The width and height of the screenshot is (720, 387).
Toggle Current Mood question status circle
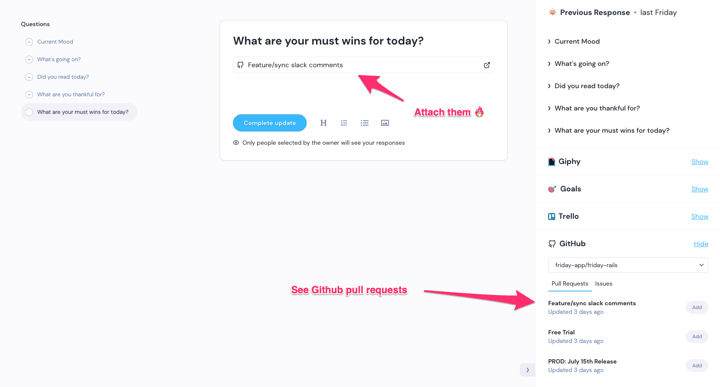pyautogui.click(x=29, y=42)
